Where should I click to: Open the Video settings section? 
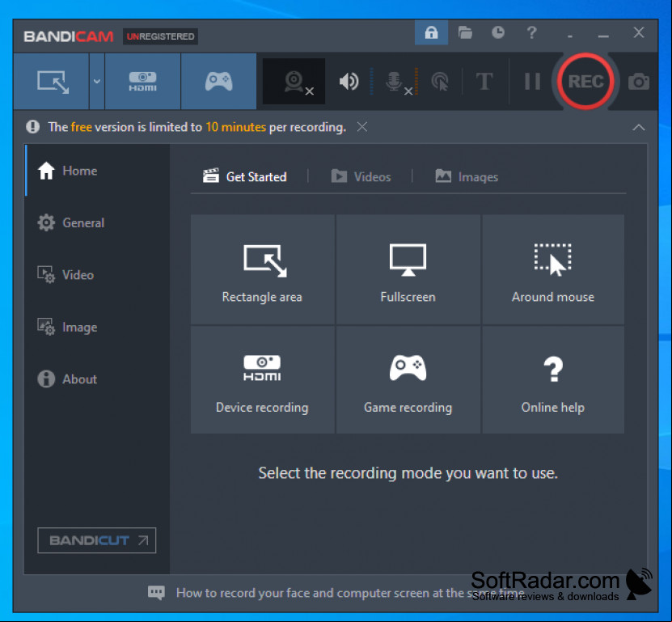pos(98,275)
